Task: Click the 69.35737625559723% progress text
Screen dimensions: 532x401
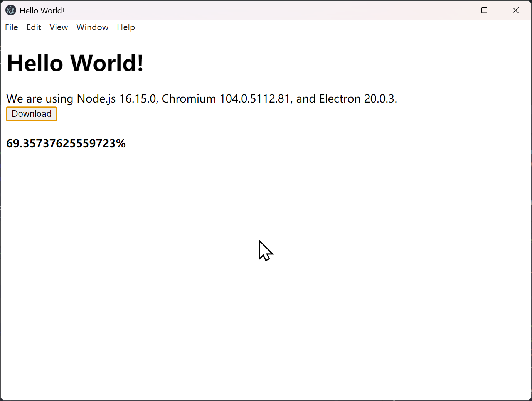Action: pos(66,143)
